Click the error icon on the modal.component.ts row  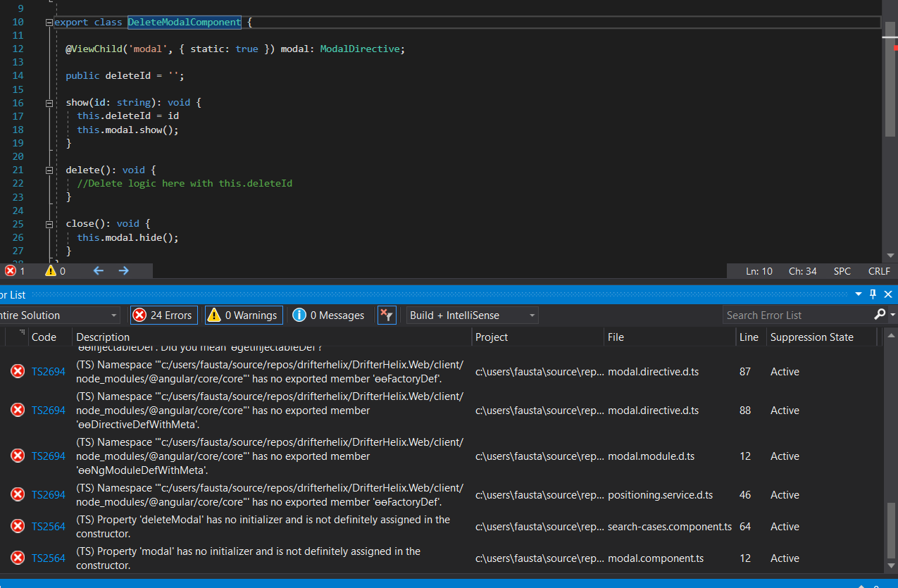pyautogui.click(x=17, y=558)
